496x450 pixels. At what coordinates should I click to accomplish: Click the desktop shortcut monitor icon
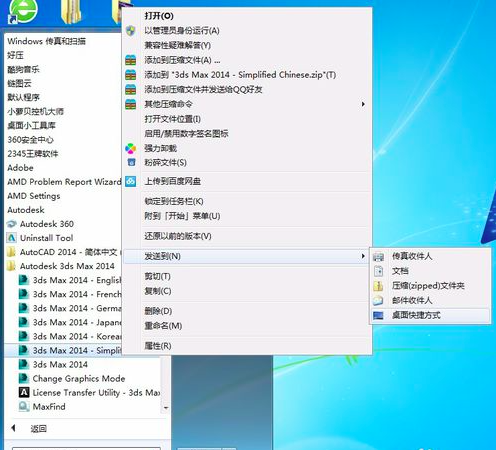[x=378, y=315]
